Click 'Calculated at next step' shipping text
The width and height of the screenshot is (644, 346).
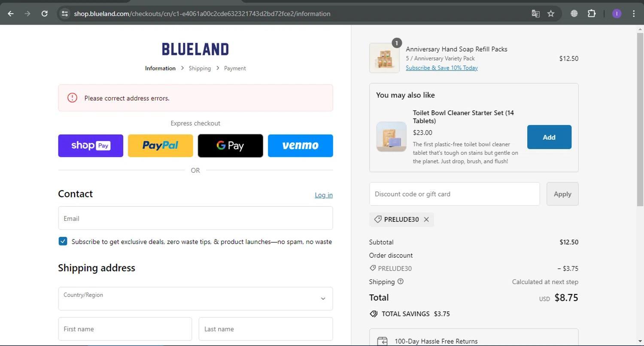(545, 282)
